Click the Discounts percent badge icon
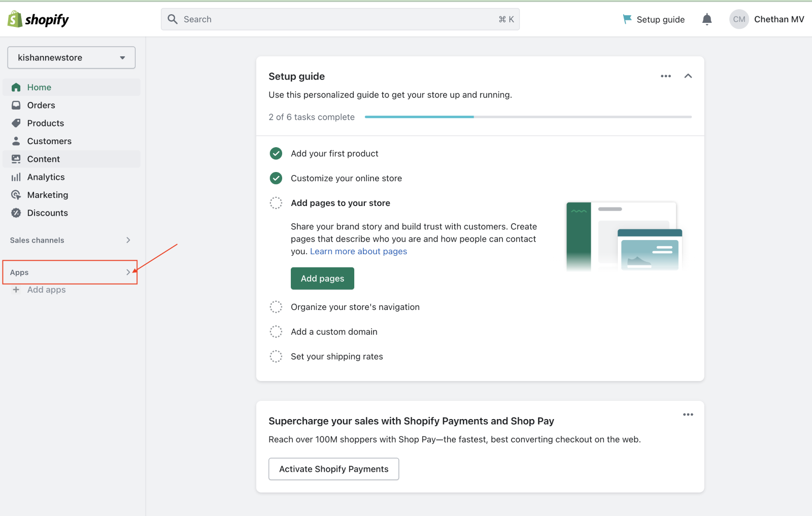 pos(16,213)
